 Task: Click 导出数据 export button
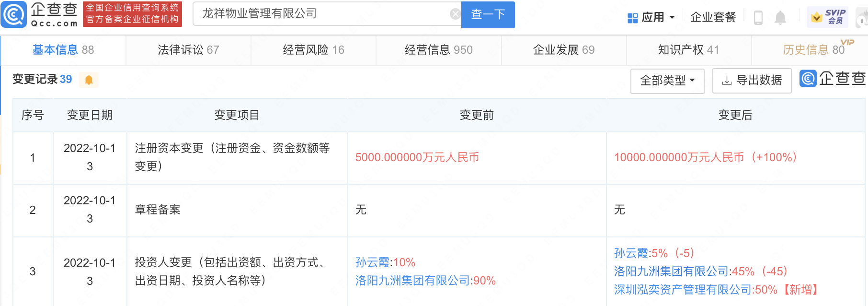pos(752,81)
